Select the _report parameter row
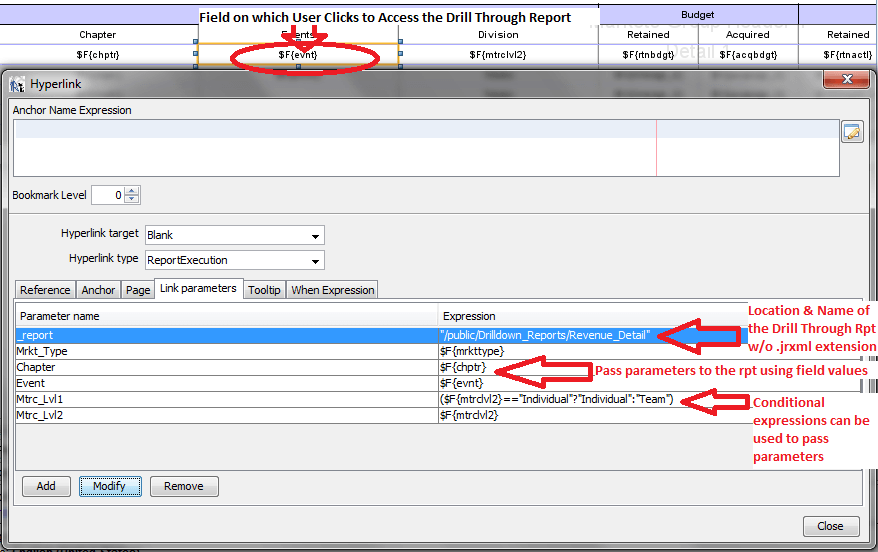This screenshot has height=552, width=878. [226, 335]
